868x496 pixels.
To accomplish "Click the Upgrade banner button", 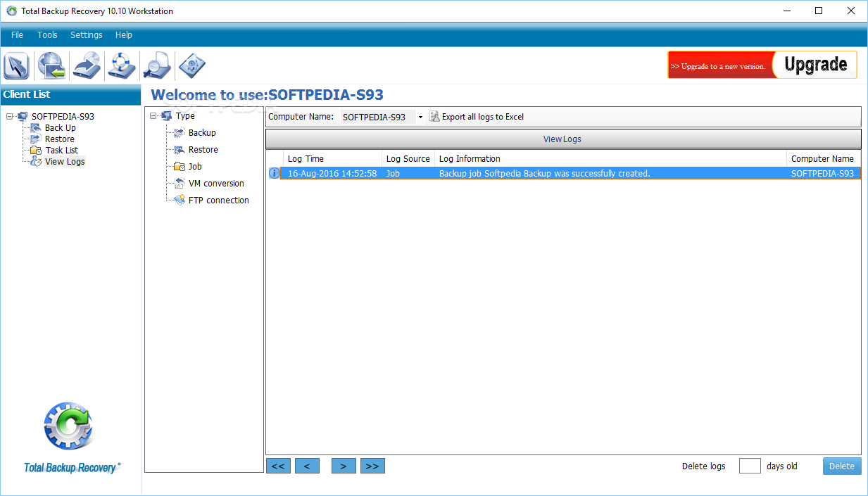I will 762,65.
